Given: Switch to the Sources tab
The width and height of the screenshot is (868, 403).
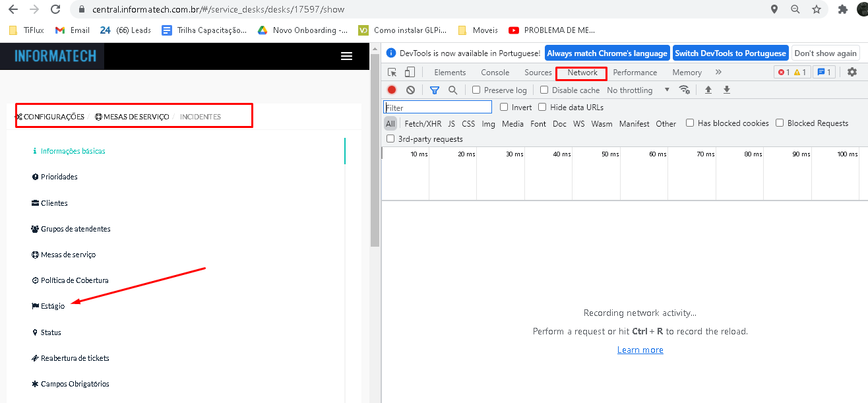Looking at the screenshot, I should tap(538, 73).
